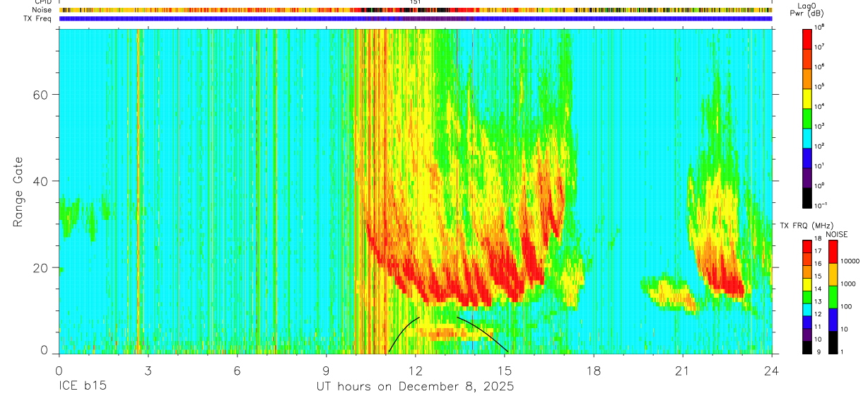Click the red top segment of the NOISE colorbar

pyautogui.click(x=833, y=252)
